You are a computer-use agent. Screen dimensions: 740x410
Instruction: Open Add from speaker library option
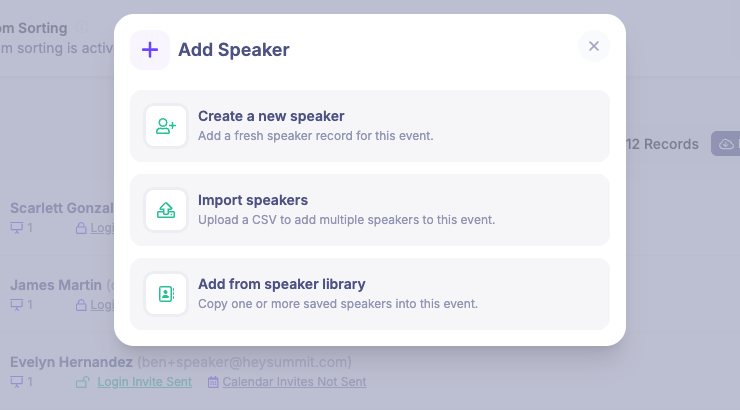click(x=370, y=294)
